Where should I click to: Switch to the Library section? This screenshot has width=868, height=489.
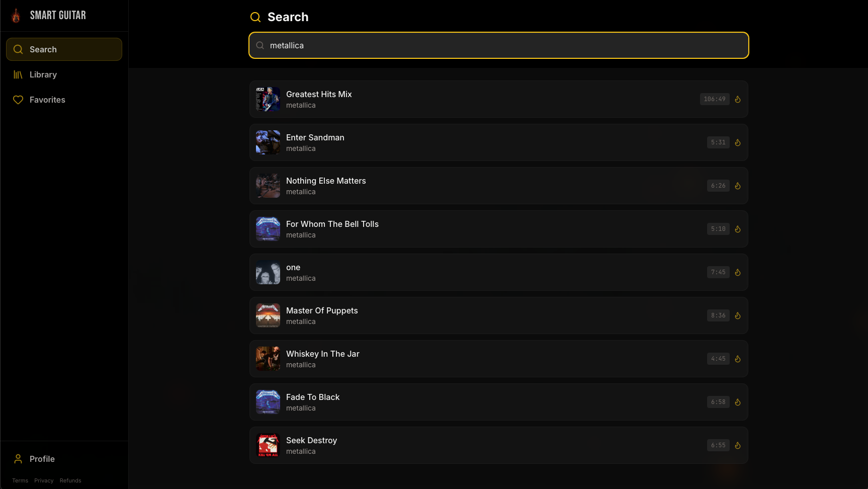pos(43,74)
